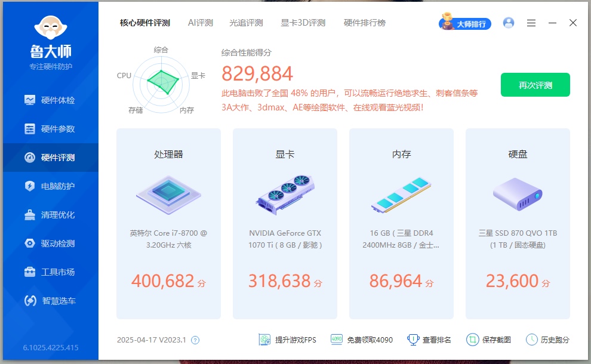Open the 硬件排行榜 tab
Viewport: 591px width, 364px height.
(364, 23)
